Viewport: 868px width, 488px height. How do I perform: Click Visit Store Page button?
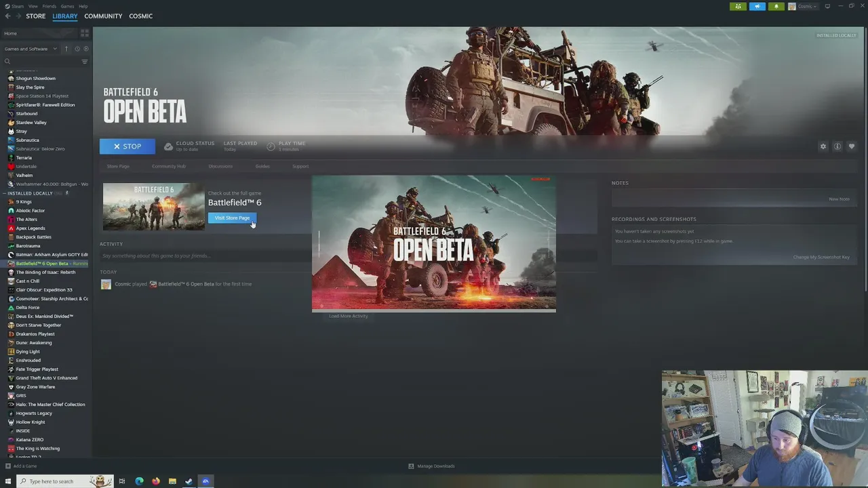tap(232, 218)
